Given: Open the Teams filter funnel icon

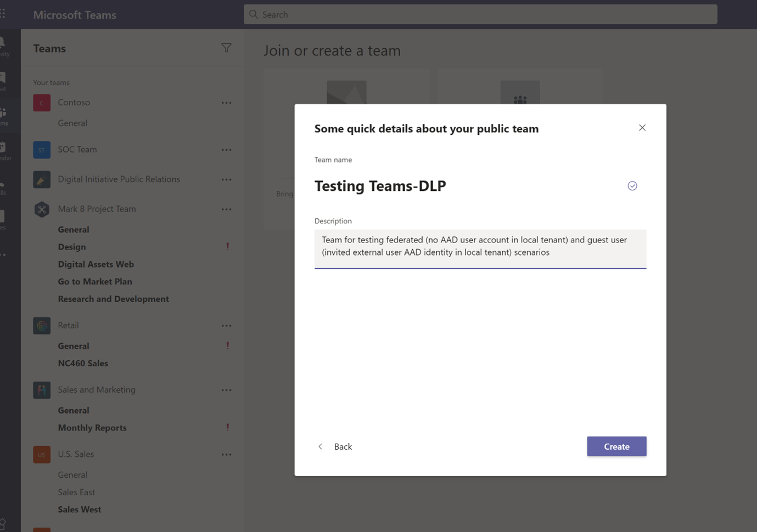Looking at the screenshot, I should click(x=226, y=48).
